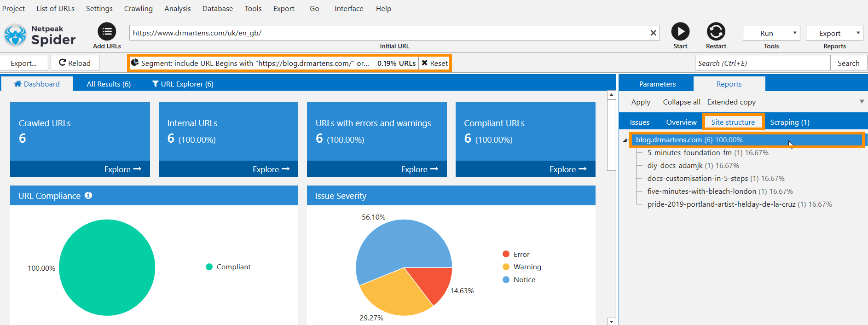Click the Export... button below the logo
This screenshot has height=325, width=868.
pyautogui.click(x=24, y=63)
